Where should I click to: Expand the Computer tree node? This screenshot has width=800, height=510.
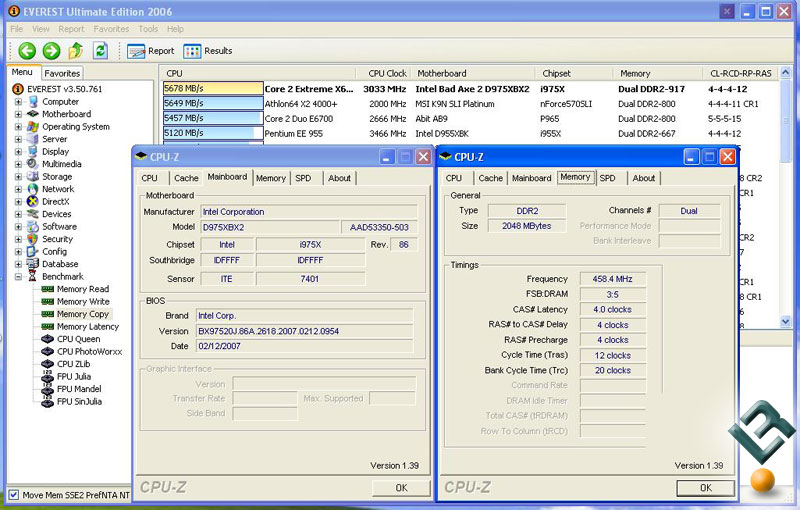18,101
